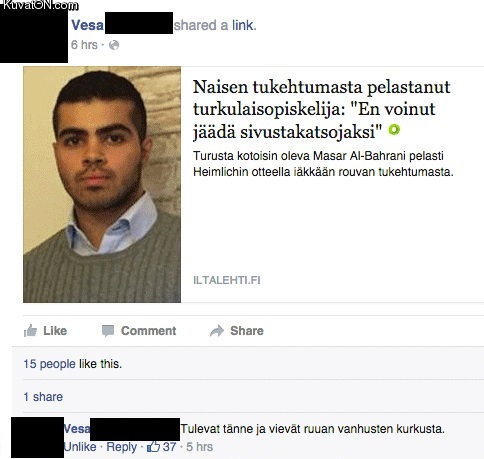Click the thumbs-up icon on Like button

30,331
